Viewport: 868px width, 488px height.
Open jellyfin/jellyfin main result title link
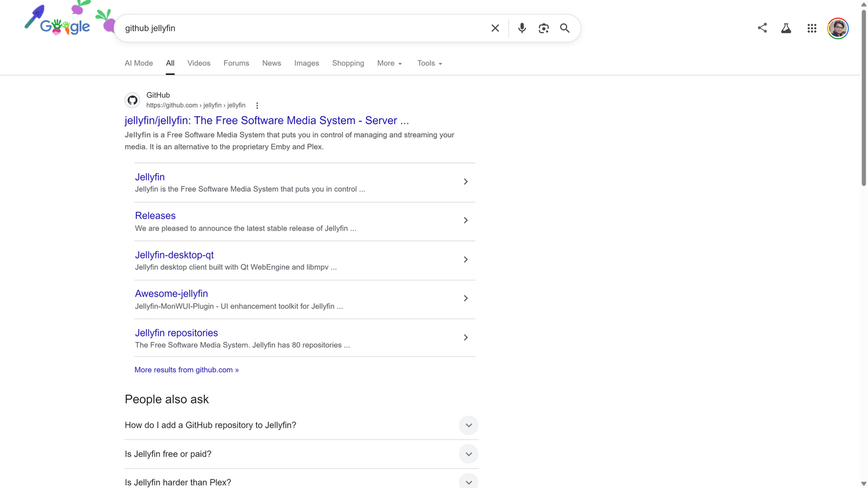pyautogui.click(x=267, y=120)
